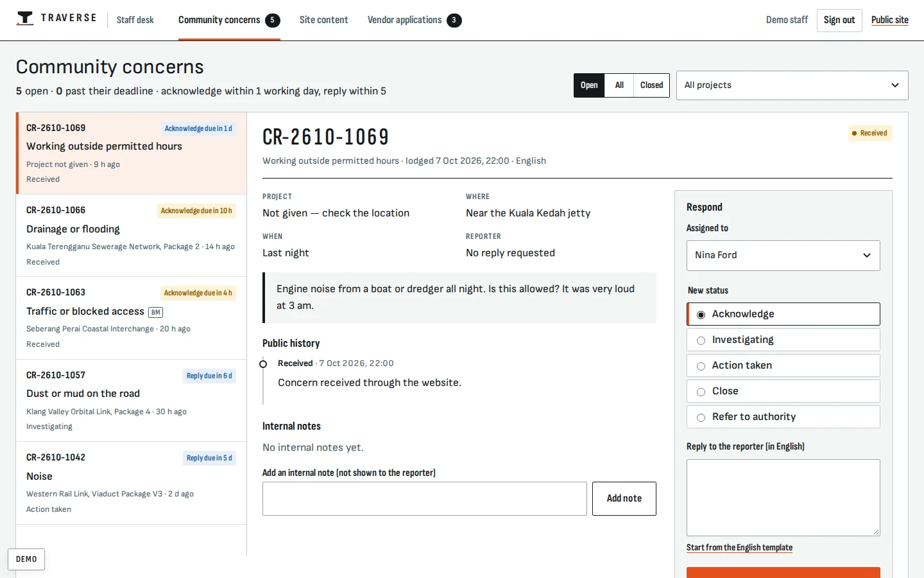Pick the Close status radio option

(783, 391)
